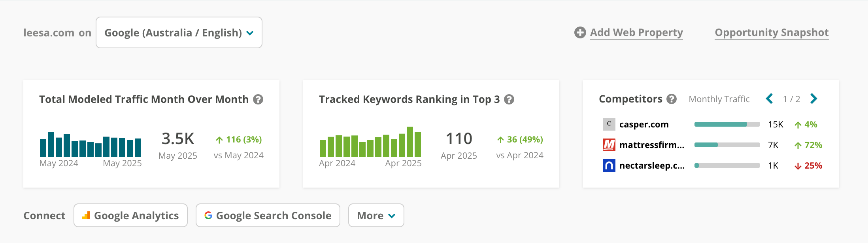The width and height of the screenshot is (868, 243).
Task: Open help icon for Tracked Keywords Ranking
Action: coord(509,99)
